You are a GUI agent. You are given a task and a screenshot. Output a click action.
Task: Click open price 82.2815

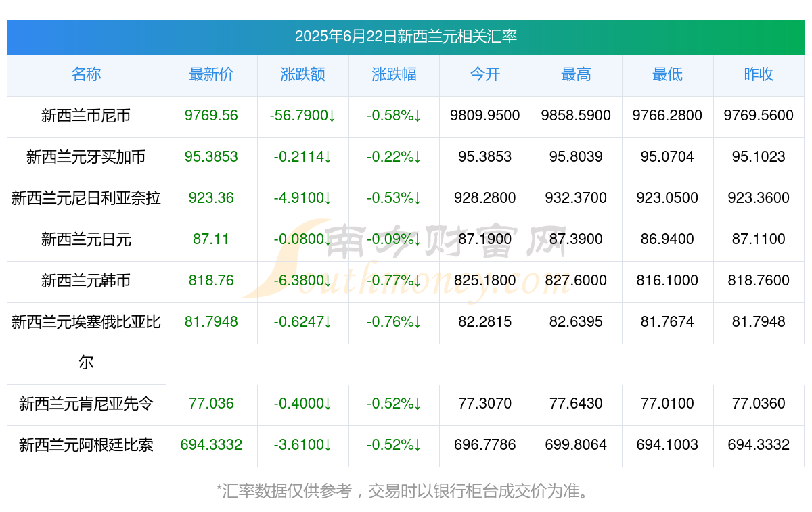pyautogui.click(x=485, y=322)
